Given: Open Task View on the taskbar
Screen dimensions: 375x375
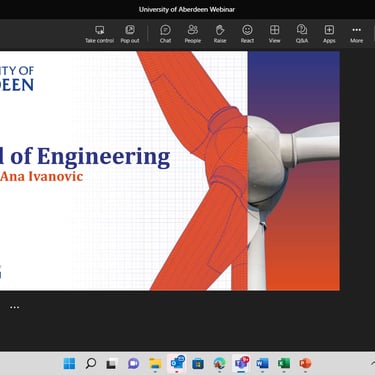Looking at the screenshot, I should click(x=112, y=363).
